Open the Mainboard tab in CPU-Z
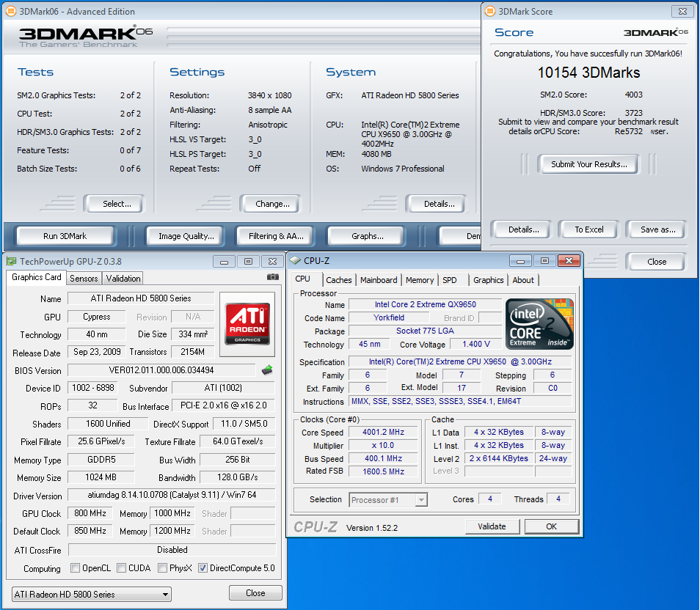This screenshot has height=610, width=700. pos(379,280)
